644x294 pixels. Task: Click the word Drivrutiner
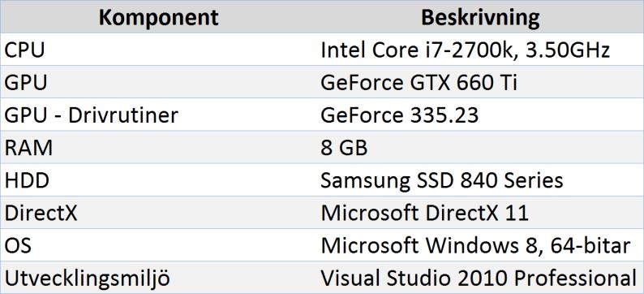coord(122,115)
